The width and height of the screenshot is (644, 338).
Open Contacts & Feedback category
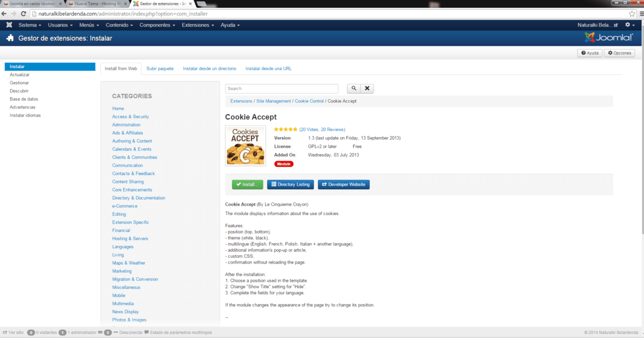pyautogui.click(x=133, y=173)
